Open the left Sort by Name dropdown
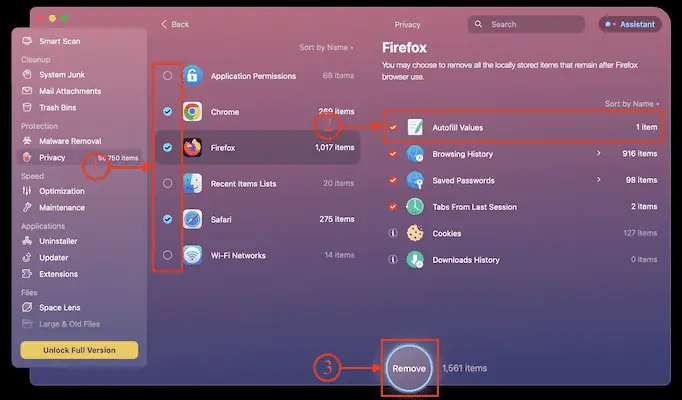 coord(326,48)
